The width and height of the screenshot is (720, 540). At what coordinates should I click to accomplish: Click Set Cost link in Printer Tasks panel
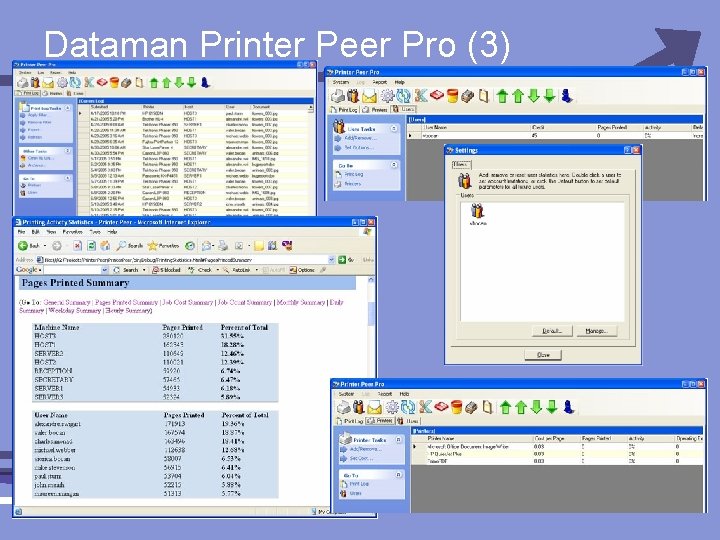[361, 458]
